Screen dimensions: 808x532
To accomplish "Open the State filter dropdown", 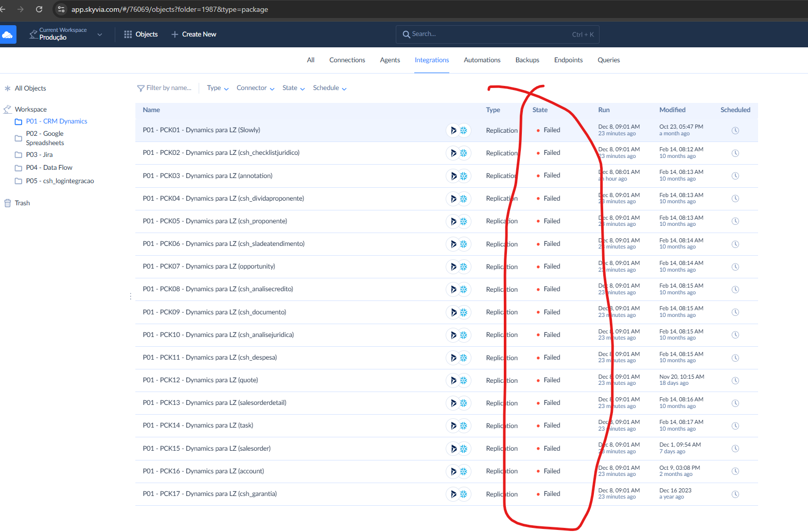I will click(x=293, y=88).
